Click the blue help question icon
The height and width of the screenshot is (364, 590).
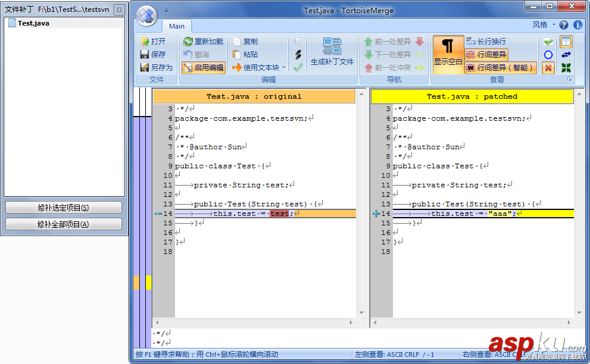point(563,25)
